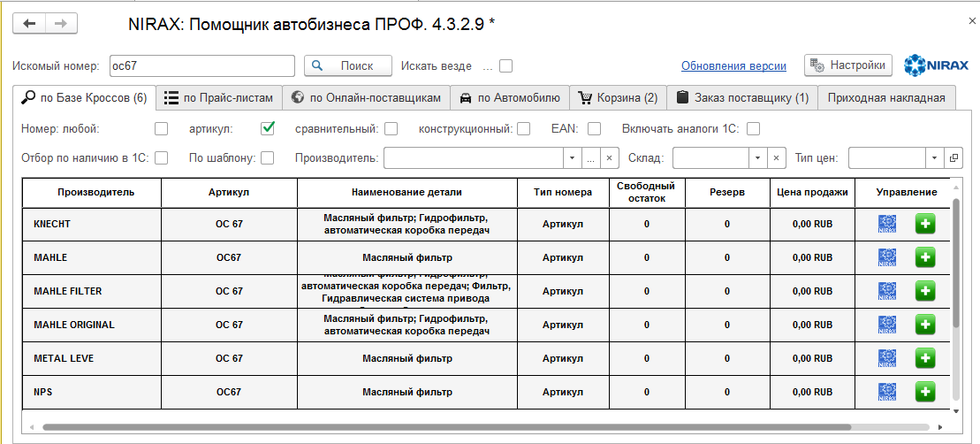Click the Наименование детали column header
Image resolution: width=980 pixels, height=444 pixels.
coord(406,193)
